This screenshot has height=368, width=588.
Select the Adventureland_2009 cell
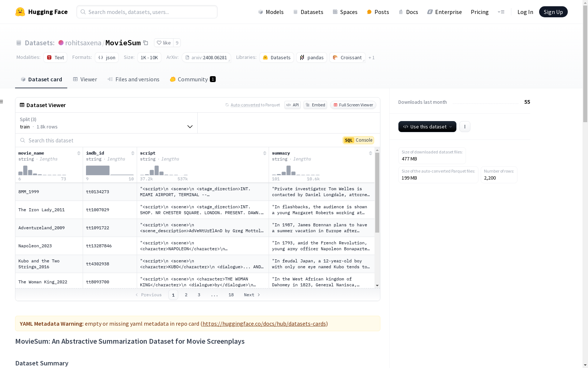(49, 228)
